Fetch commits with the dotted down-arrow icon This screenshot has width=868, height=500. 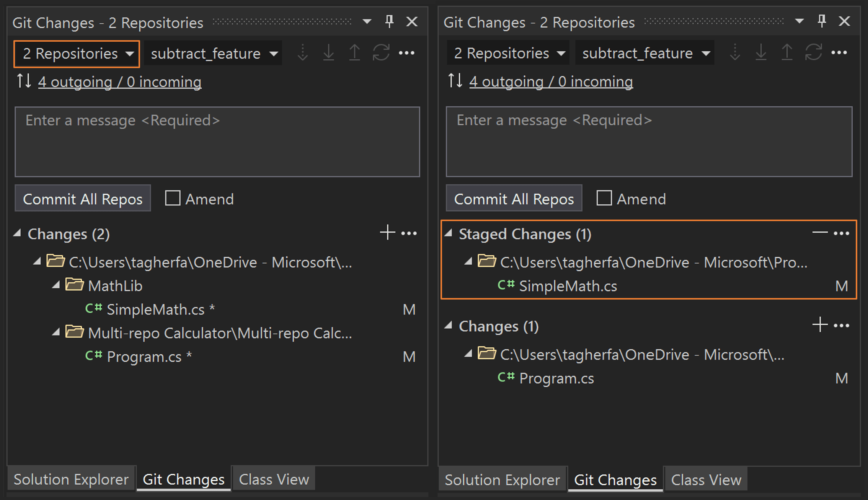[302, 53]
